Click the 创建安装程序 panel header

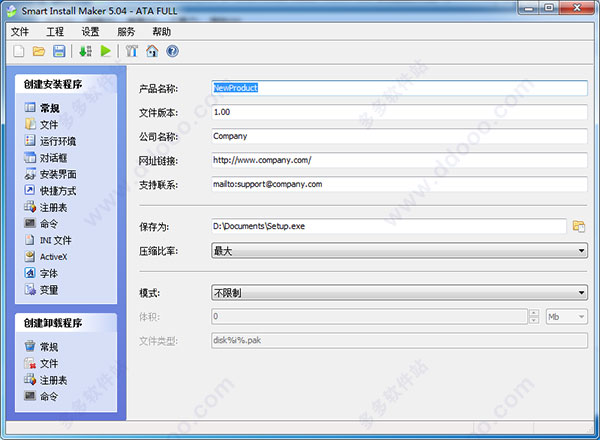[66, 84]
